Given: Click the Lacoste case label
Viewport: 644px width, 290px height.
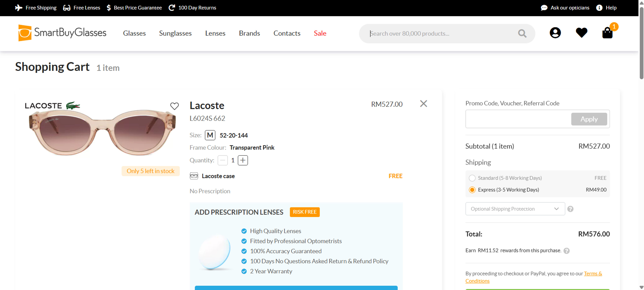Looking at the screenshot, I should tap(218, 176).
